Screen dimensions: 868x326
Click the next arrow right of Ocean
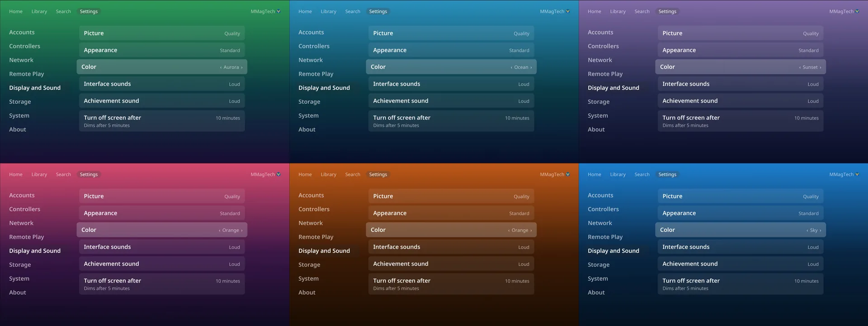531,67
